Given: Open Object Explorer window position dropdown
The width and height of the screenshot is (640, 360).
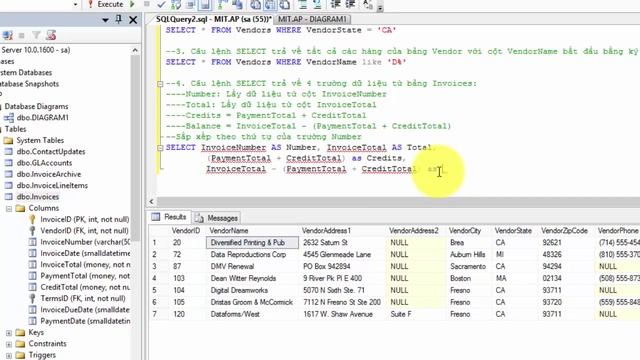Looking at the screenshot, I should (x=105, y=20).
